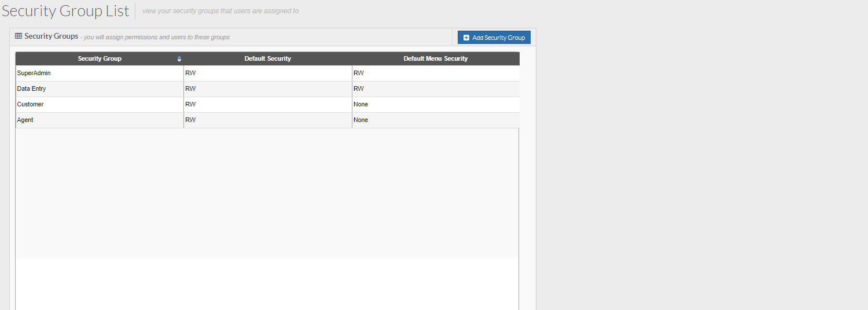Image resolution: width=868 pixels, height=310 pixels.
Task: Click Agent's Default Security RW cell
Action: 190,120
